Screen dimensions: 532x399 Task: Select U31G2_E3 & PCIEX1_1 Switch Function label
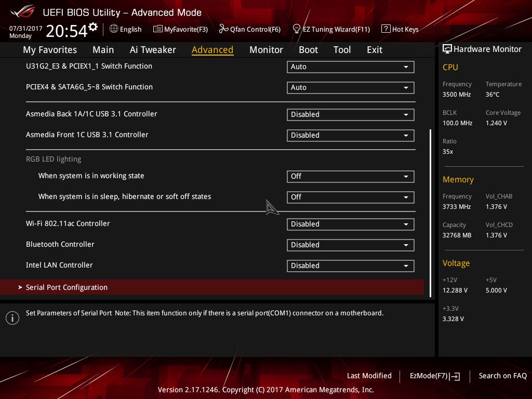click(x=89, y=66)
